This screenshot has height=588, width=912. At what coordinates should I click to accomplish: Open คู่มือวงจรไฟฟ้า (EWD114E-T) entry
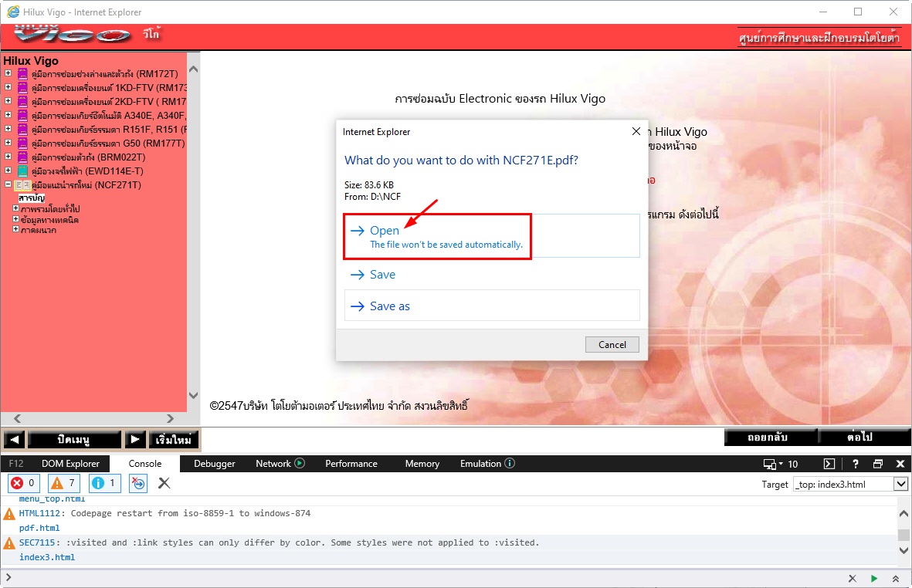point(87,171)
